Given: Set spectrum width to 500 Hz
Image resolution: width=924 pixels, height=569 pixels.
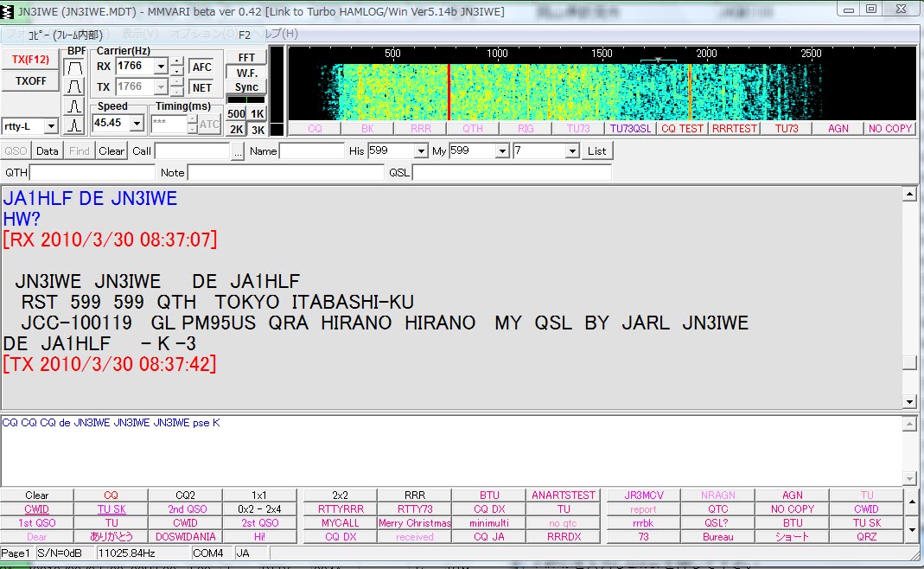Looking at the screenshot, I should click(x=236, y=114).
